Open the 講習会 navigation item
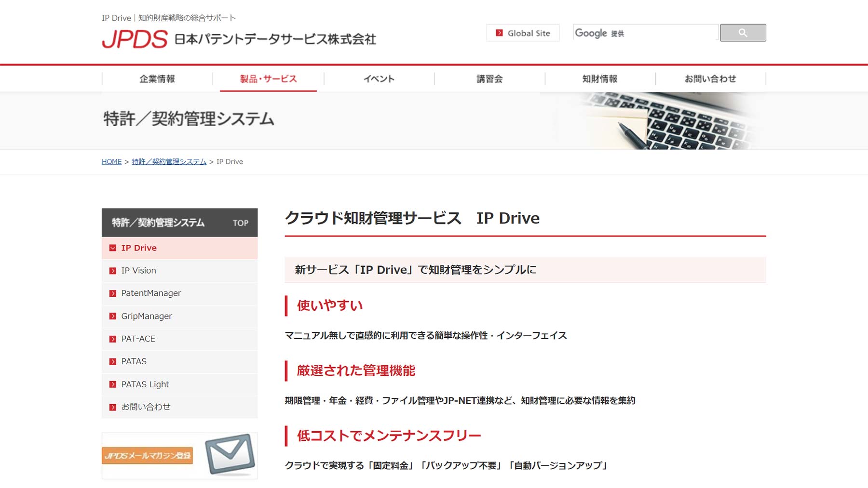This screenshot has width=868, height=488. pos(489,79)
